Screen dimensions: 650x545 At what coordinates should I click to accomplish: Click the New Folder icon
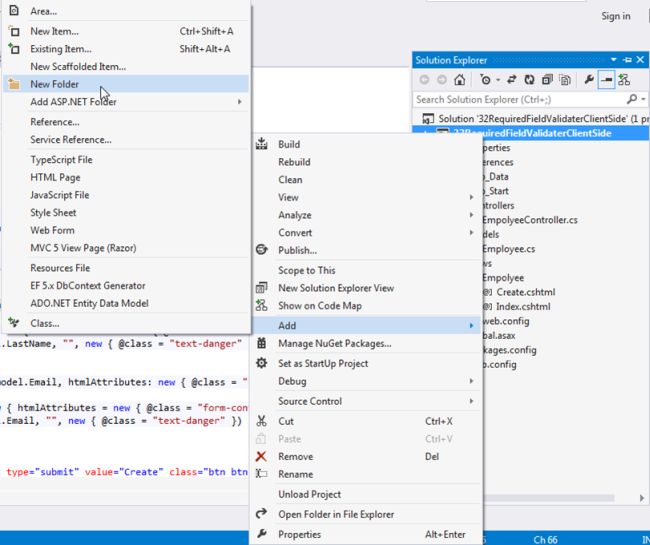[14, 84]
